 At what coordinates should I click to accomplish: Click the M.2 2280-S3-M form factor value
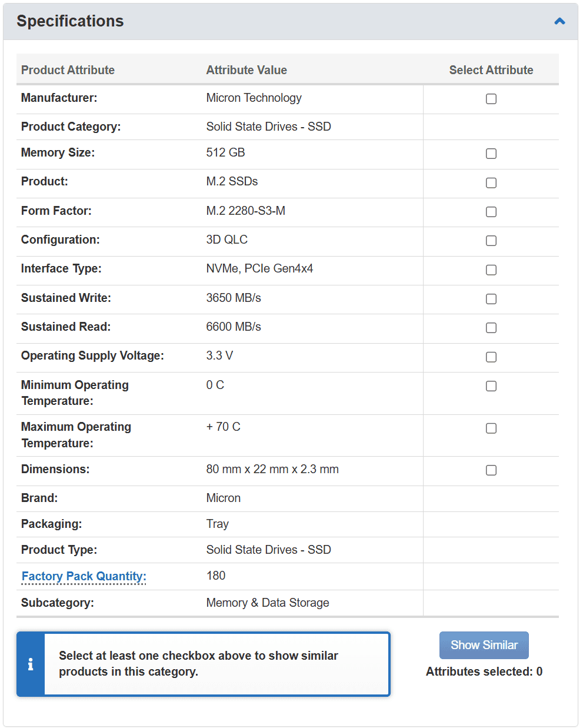point(245,211)
